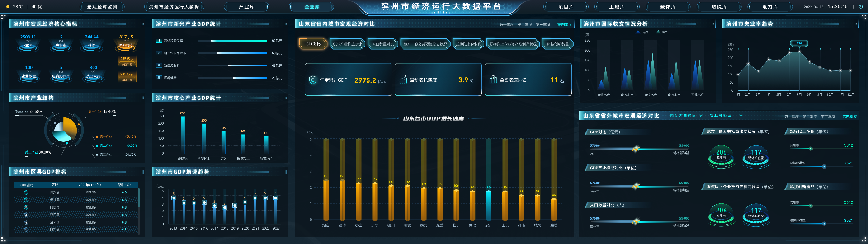Switch to the 项目库 tab
Image resolution: width=868 pixels, height=244 pixels.
(566, 7)
